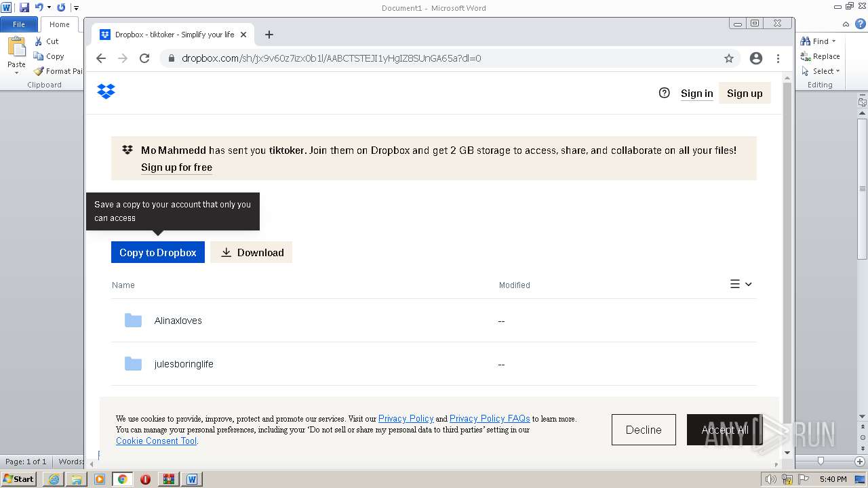
Task: Open Chrome's three-dot menu
Action: (x=778, y=58)
